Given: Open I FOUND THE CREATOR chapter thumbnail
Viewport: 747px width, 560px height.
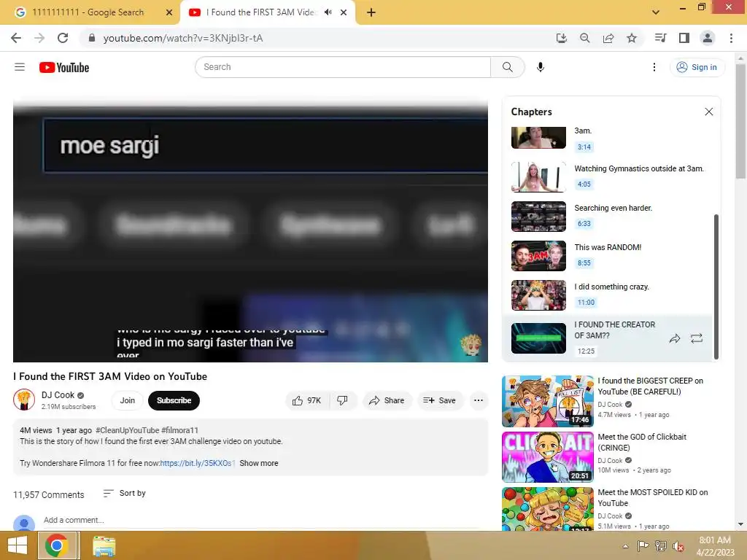Looking at the screenshot, I should (538, 338).
